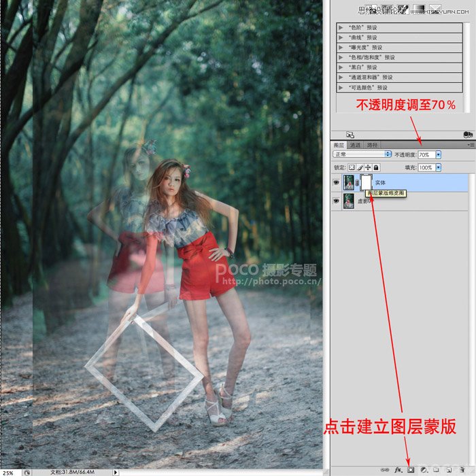Click the 填充 100% value field
Viewport: 476px width, 476px height.
click(426, 167)
